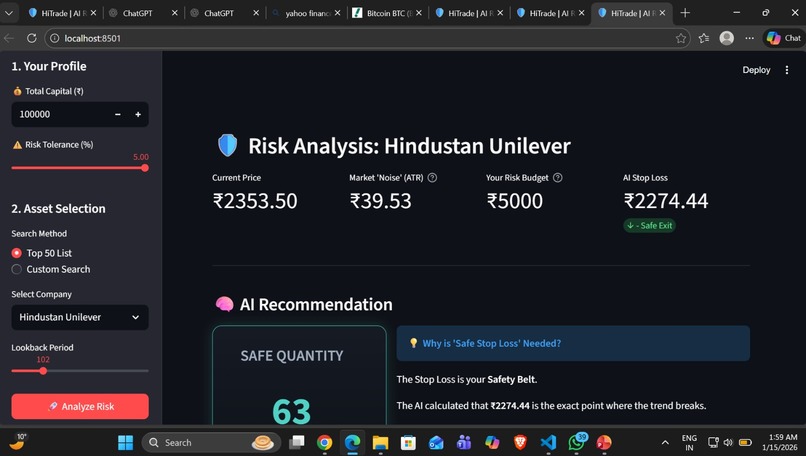The width and height of the screenshot is (806, 456).
Task: Click the ₹5000 risk budget value
Action: 515,201
